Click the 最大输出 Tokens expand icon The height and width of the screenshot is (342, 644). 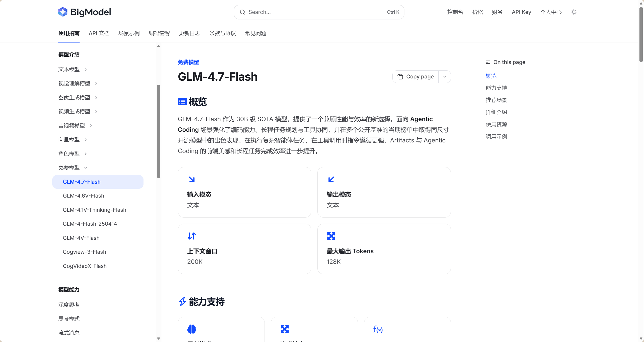tap(331, 236)
